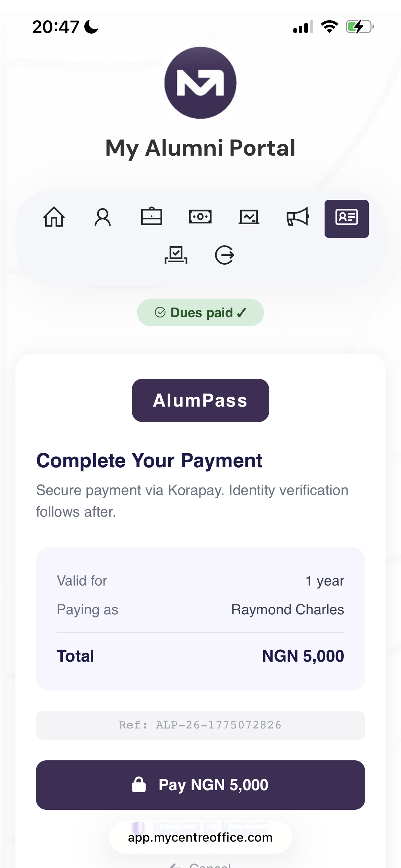Tap the My Alumni Portal logo
The width and height of the screenshot is (401, 868).
coord(200,83)
